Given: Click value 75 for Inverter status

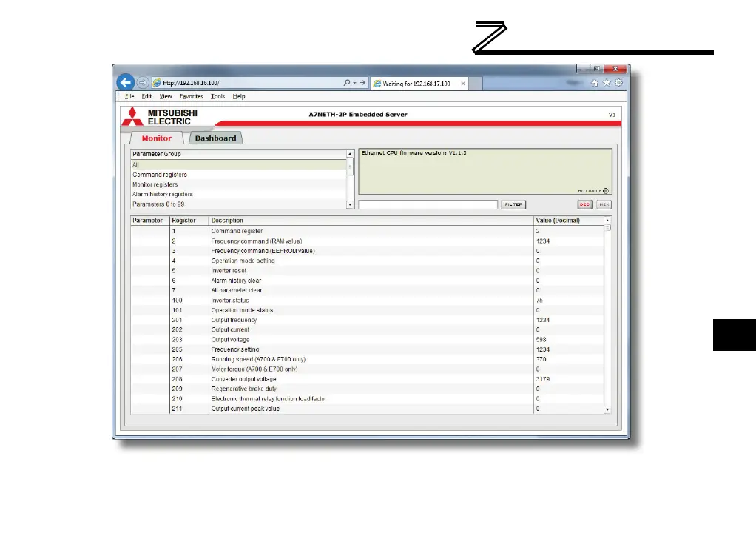Looking at the screenshot, I should click(x=539, y=300).
